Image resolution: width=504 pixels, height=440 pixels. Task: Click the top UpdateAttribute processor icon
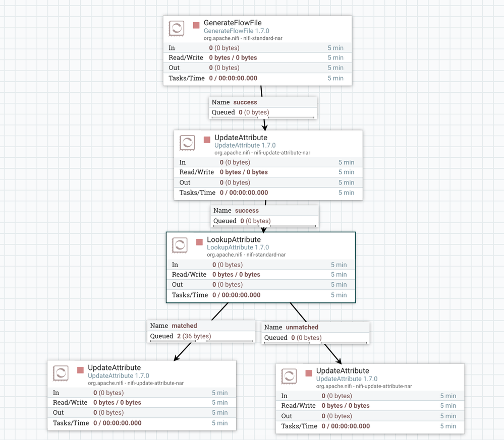[x=187, y=143]
